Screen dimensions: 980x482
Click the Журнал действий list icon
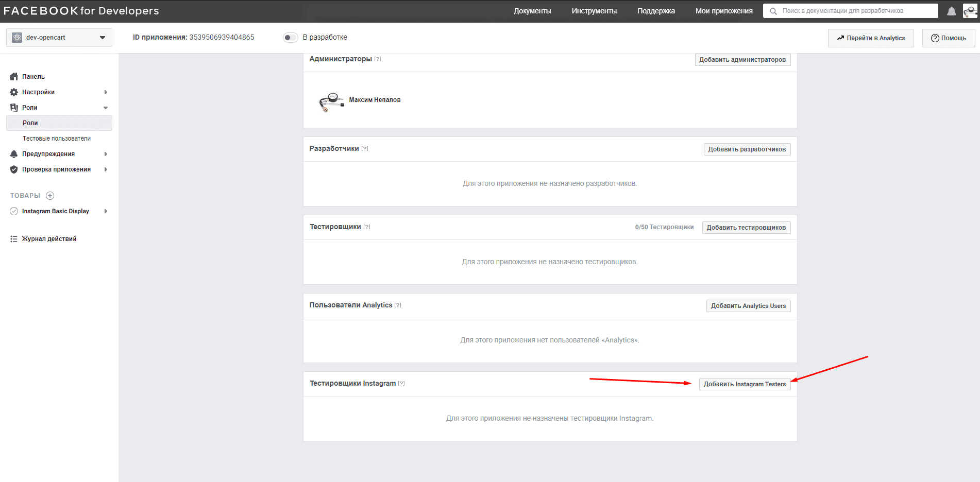[14, 239]
